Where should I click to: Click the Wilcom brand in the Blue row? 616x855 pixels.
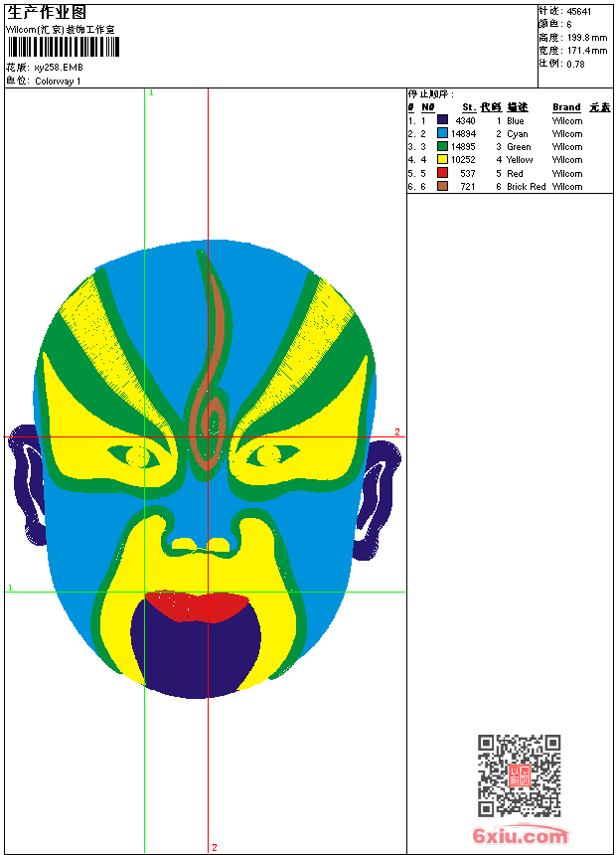567,121
